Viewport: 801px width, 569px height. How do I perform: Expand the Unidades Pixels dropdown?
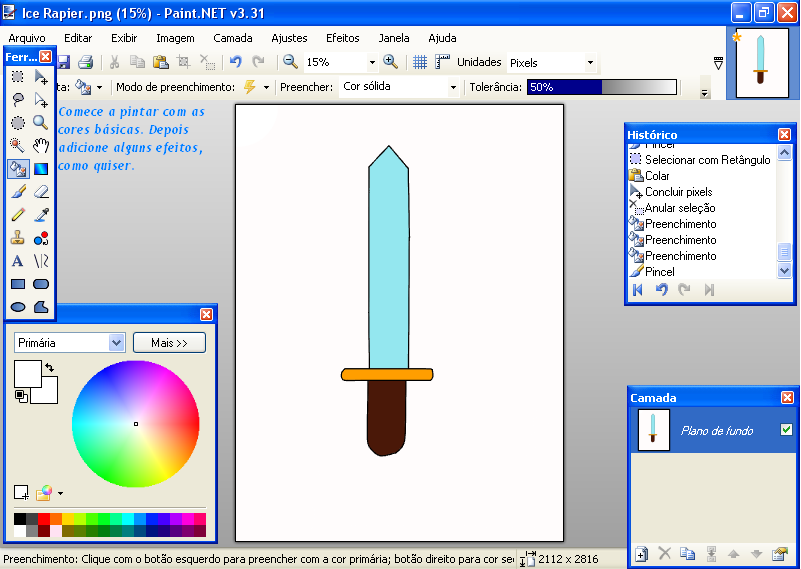click(x=590, y=63)
